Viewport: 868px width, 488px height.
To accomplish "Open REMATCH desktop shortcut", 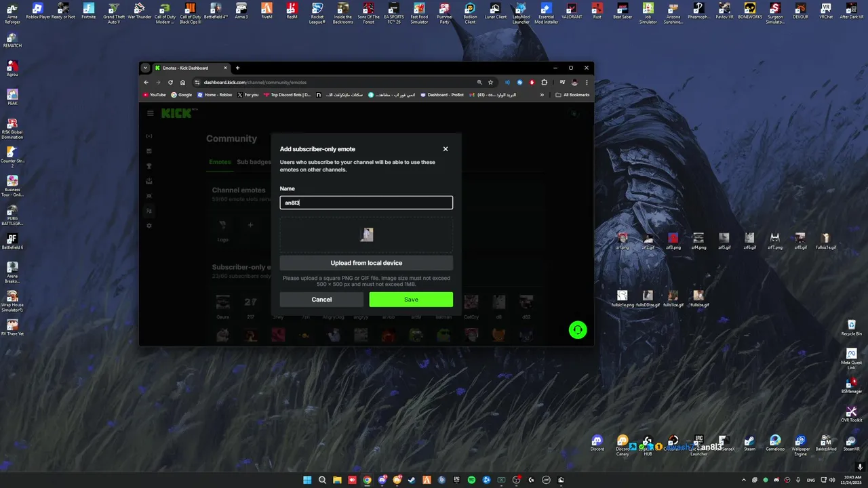I will [x=12, y=39].
